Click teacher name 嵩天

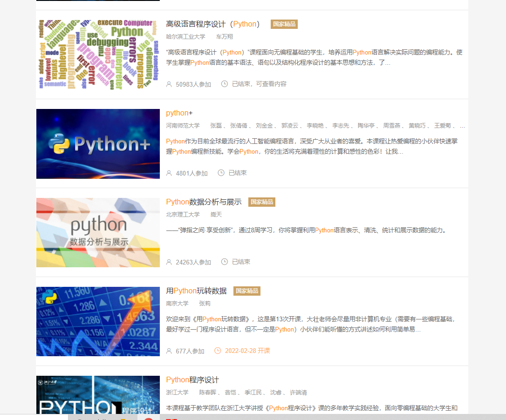pos(216,215)
